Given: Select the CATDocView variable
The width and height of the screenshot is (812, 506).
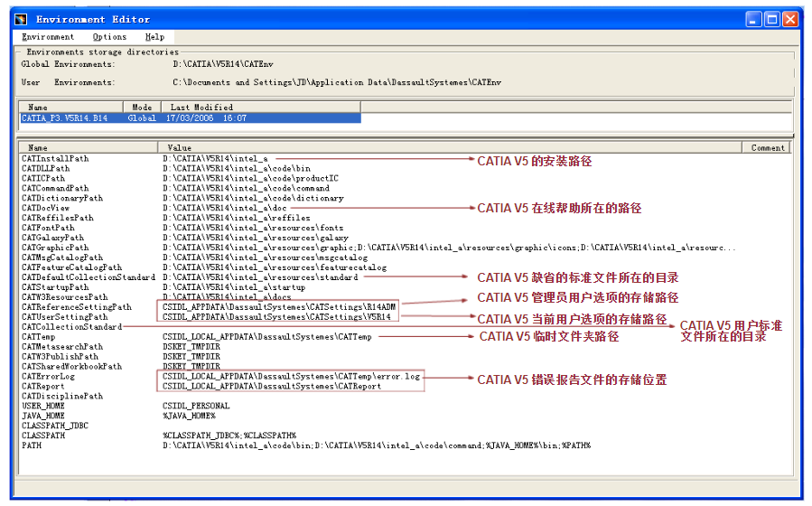Looking at the screenshot, I should [45, 208].
